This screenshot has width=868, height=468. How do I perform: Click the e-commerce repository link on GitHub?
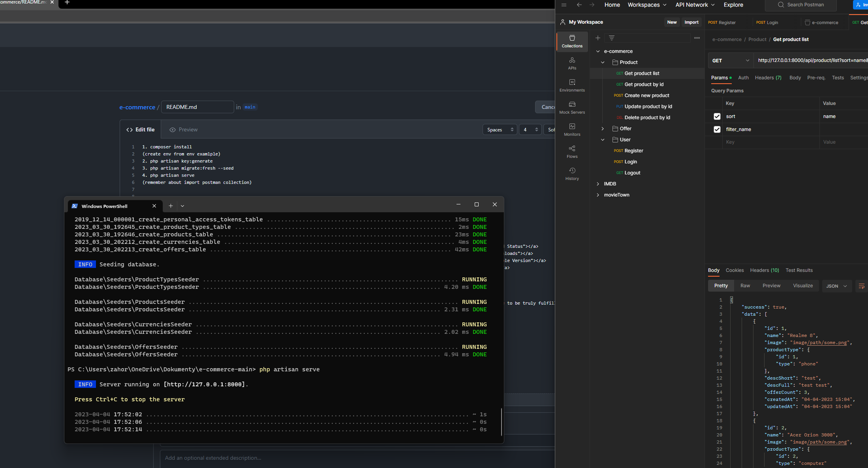137,107
